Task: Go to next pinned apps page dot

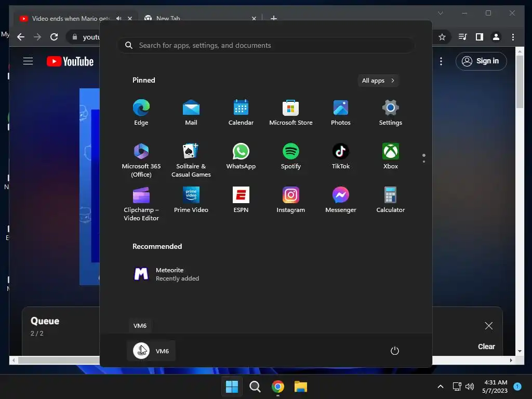Action: click(424, 162)
